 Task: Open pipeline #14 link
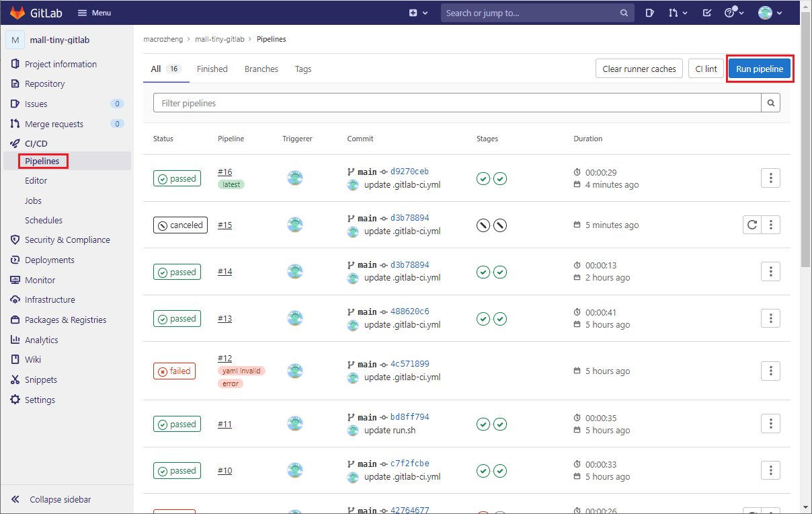point(225,272)
